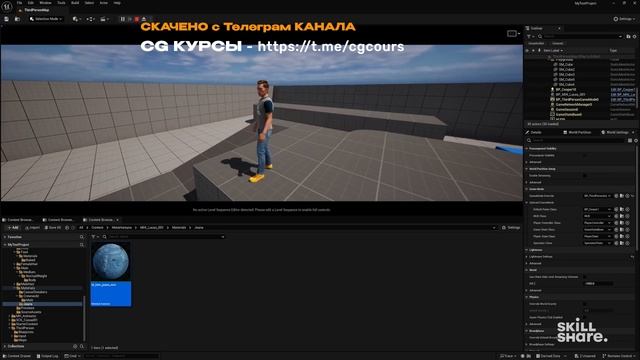Image resolution: width=640 pixels, height=360 pixels.
Task: Select SM_Cube2 in the Outliner
Action: pos(567,70)
